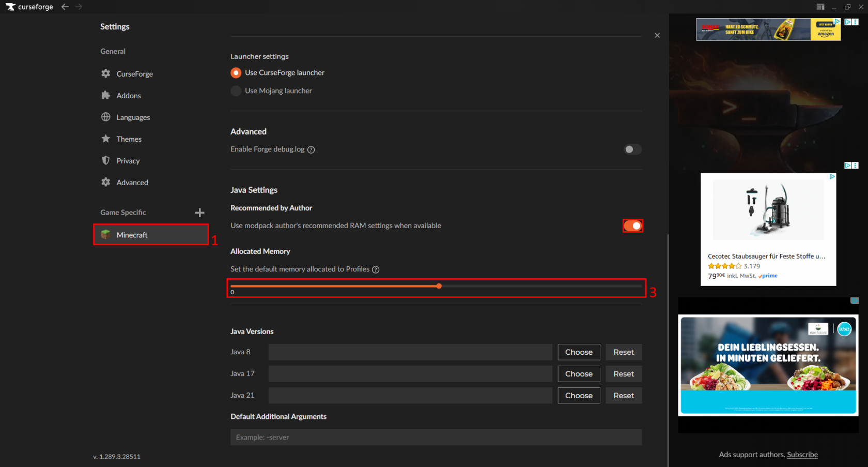The height and width of the screenshot is (467, 868).
Task: Select the Addons section icon
Action: 105,95
